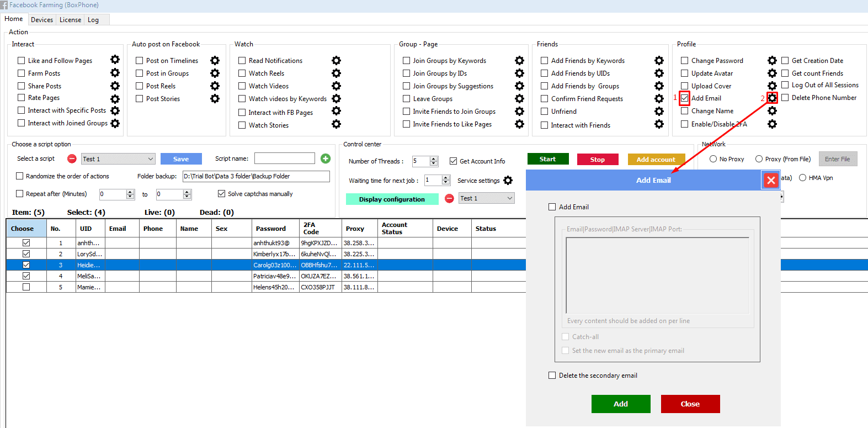Switch to the Home tab
This screenshot has width=868, height=428.
[x=14, y=19]
